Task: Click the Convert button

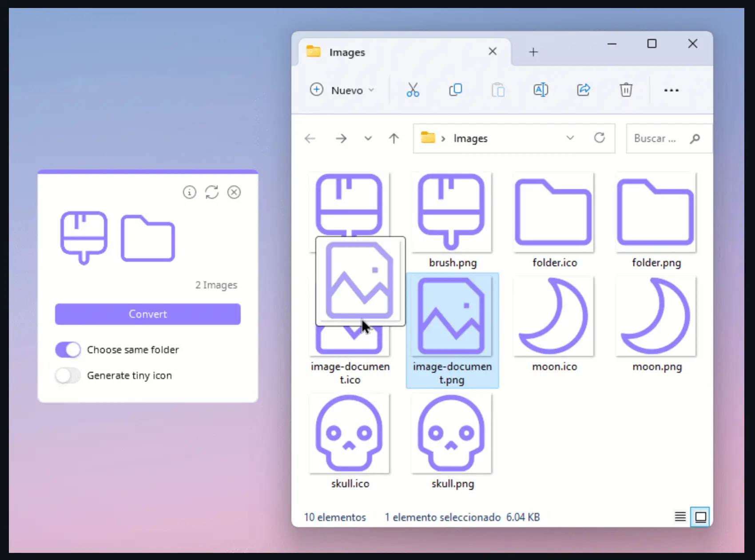Action: pyautogui.click(x=148, y=314)
